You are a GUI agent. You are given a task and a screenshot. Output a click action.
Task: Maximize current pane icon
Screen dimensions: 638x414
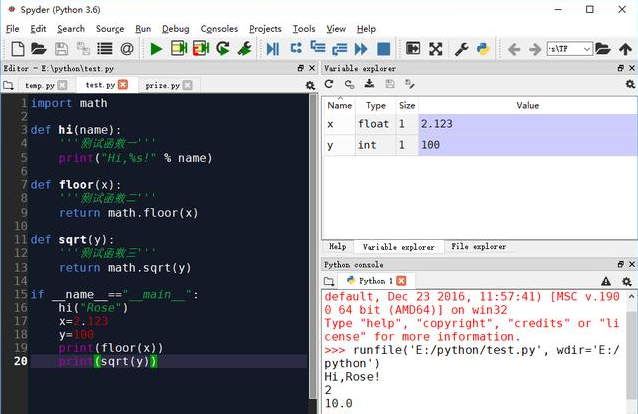pyautogui.click(x=413, y=49)
